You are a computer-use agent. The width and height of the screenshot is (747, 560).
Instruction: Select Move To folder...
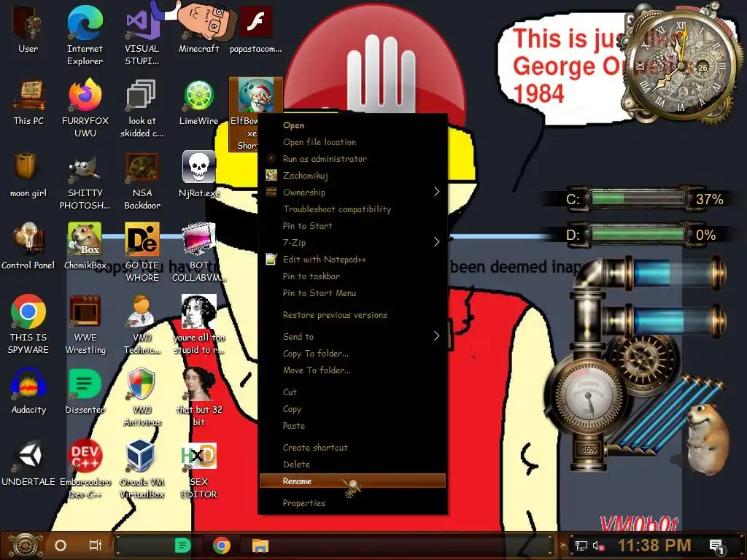click(352, 370)
